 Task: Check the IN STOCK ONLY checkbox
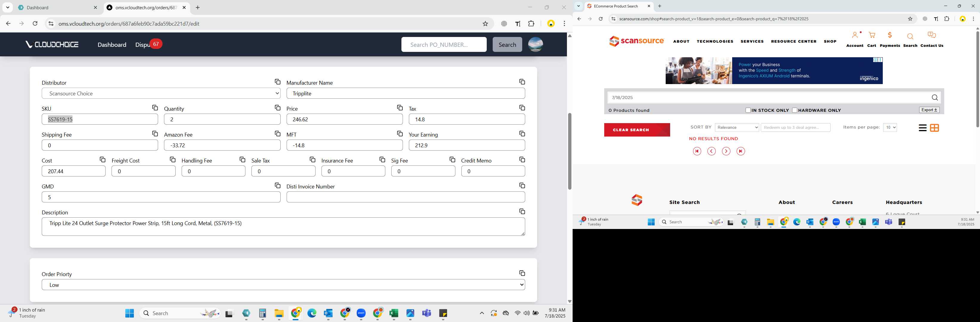[748, 110]
